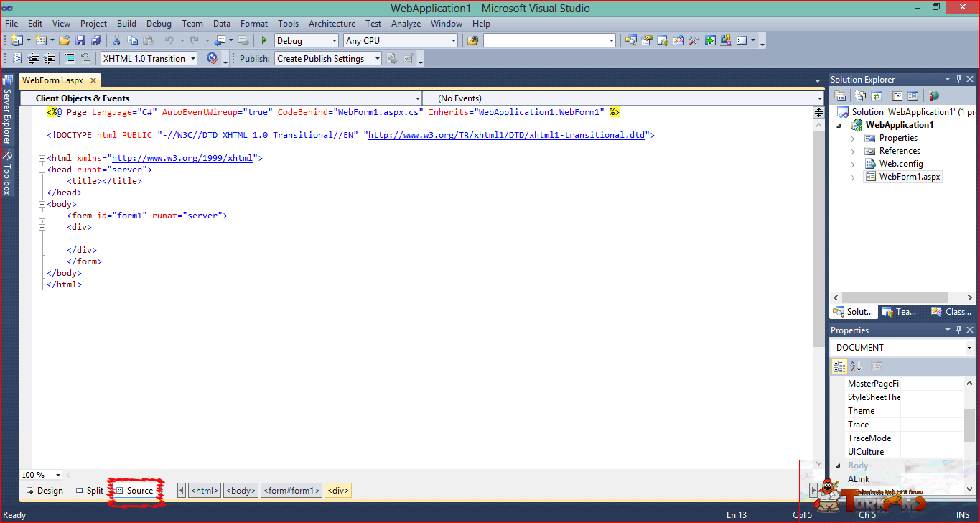Click the Save All toolbar icon

(x=95, y=41)
